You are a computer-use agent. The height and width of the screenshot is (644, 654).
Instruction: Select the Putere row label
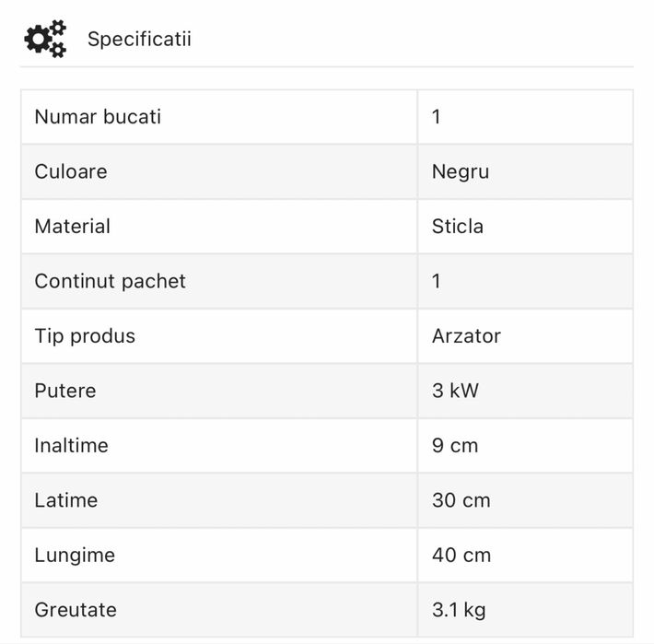click(65, 391)
